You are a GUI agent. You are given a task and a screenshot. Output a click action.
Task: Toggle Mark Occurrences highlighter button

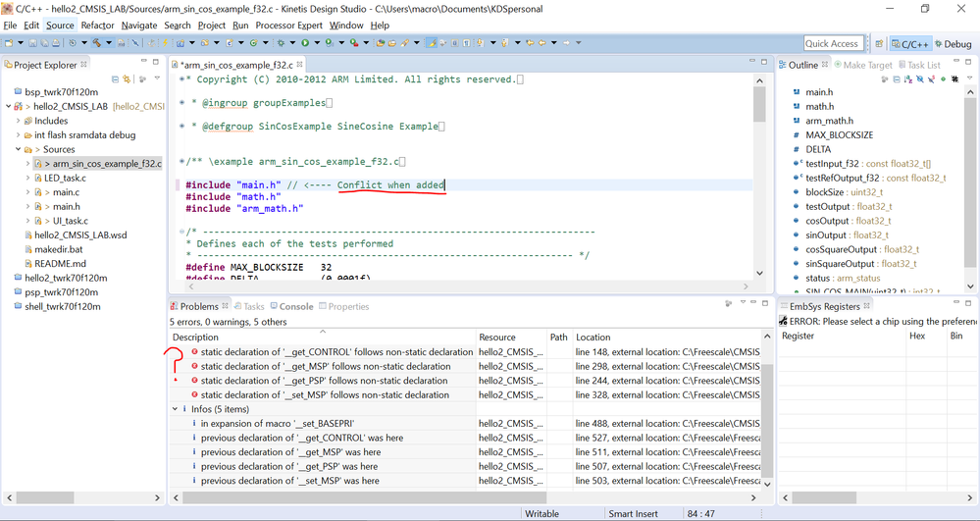(x=431, y=43)
